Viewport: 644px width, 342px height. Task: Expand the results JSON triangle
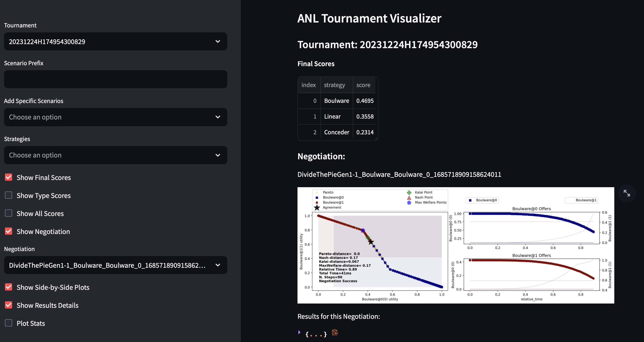[299, 333]
